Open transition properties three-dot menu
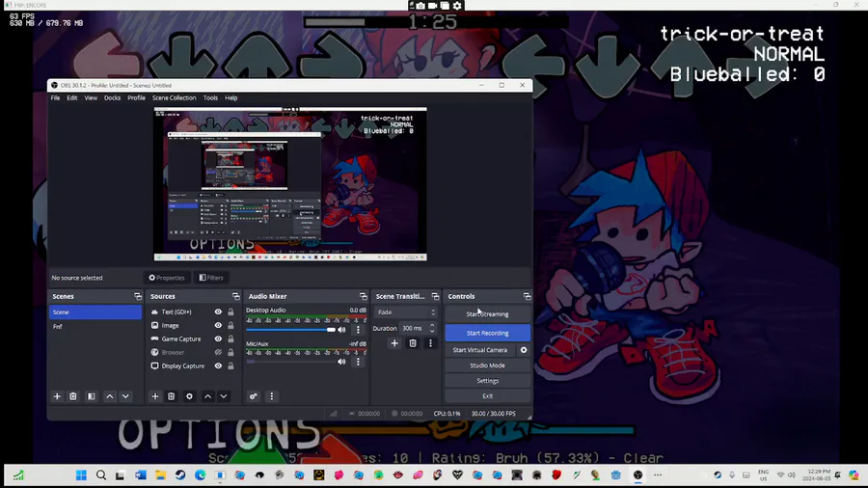This screenshot has width=868, height=488. point(430,343)
